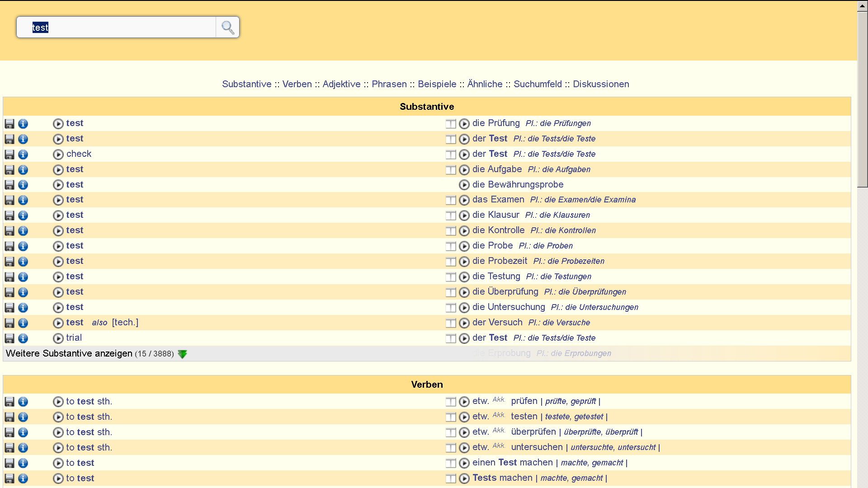Open info icon for "einen Test machen"
This screenshot has width=868, height=488.
click(23, 463)
